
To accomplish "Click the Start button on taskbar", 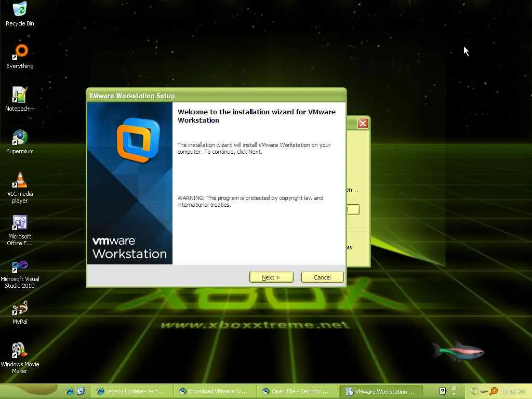I will [x=29, y=392].
